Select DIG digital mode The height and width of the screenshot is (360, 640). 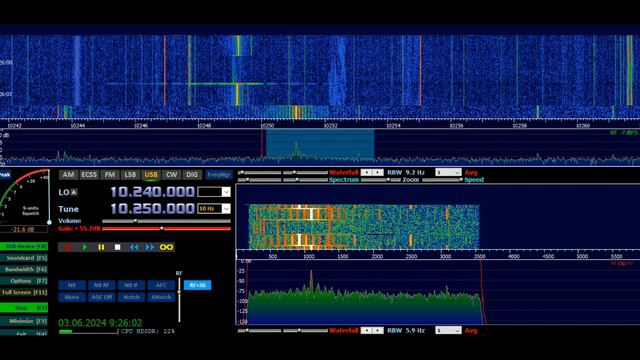point(191,175)
